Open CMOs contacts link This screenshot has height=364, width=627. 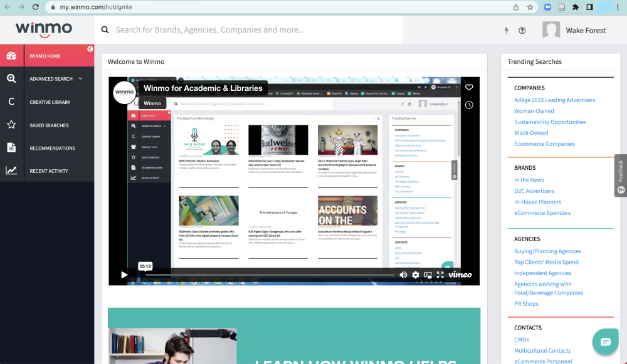pos(522,340)
